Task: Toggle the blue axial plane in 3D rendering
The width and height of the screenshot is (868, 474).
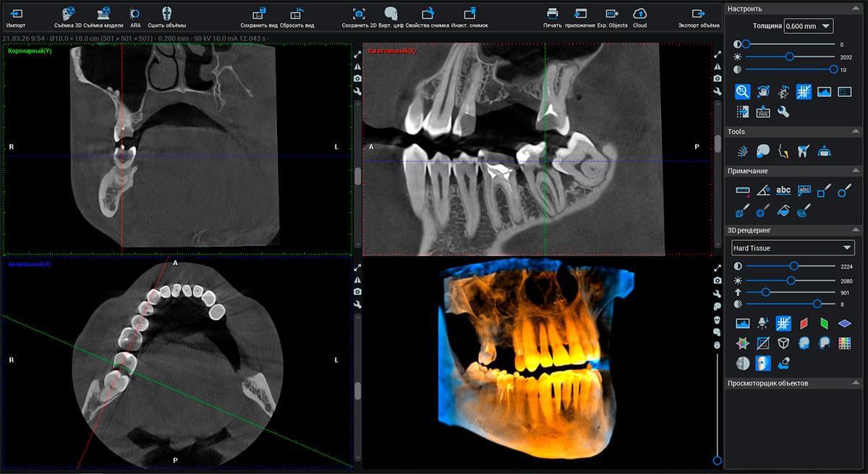Action: tap(844, 323)
